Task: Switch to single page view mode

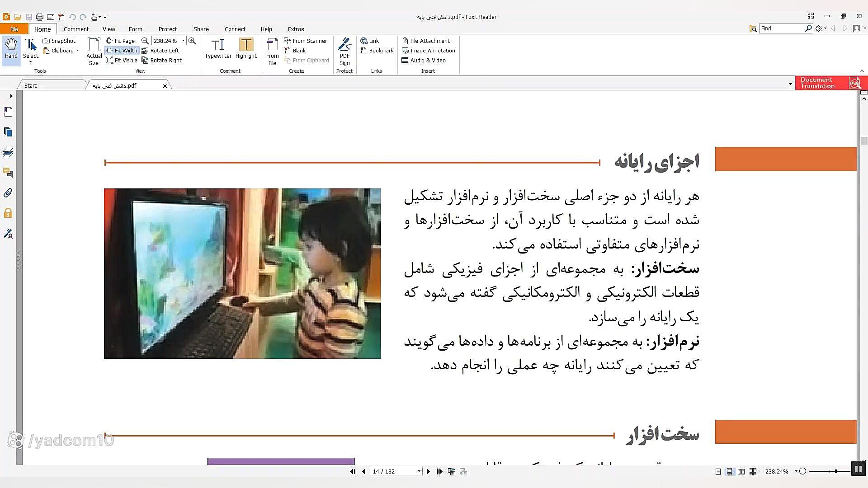Action: tap(718, 471)
